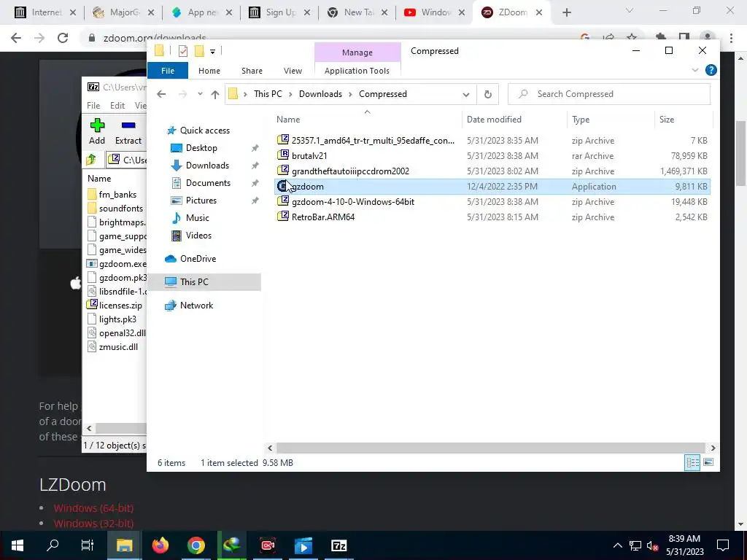Open a new Chrome tab

pos(566,12)
